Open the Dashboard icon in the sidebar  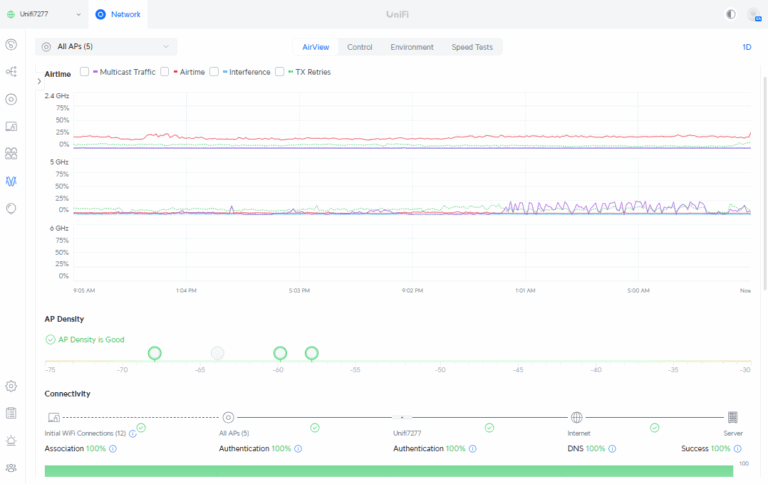(11, 45)
